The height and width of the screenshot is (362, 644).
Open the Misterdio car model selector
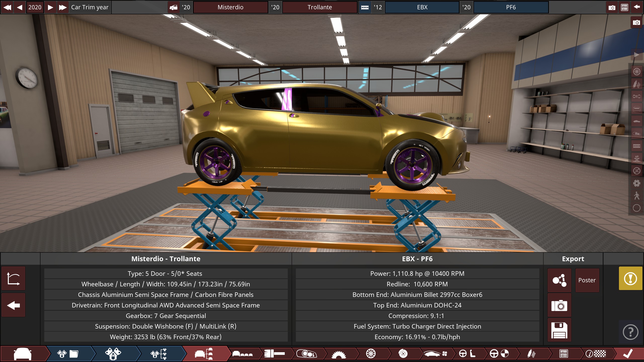230,7
